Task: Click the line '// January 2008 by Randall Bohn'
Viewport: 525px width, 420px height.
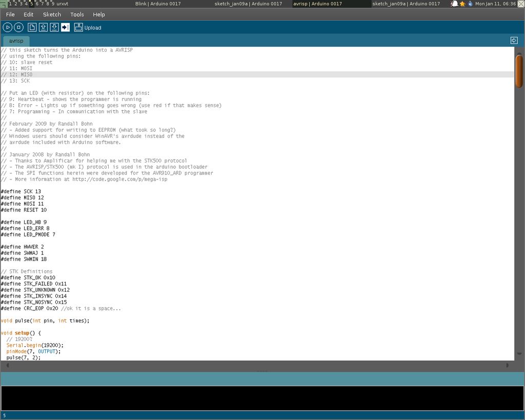Action: click(45, 154)
